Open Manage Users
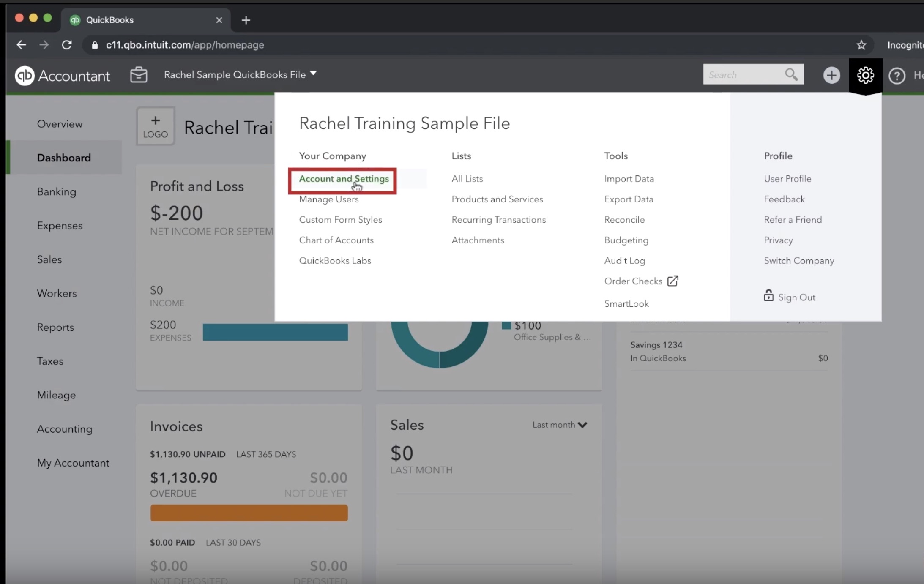Screen dimensions: 924x584 [329, 199]
